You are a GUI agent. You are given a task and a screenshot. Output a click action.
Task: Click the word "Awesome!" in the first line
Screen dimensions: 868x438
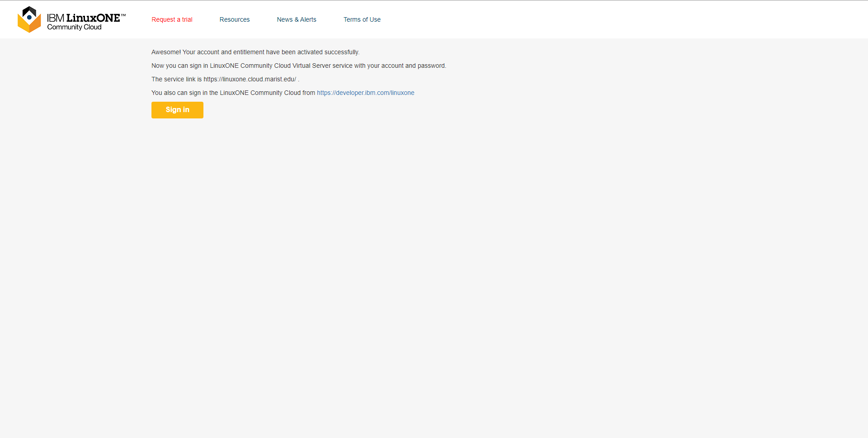point(166,52)
